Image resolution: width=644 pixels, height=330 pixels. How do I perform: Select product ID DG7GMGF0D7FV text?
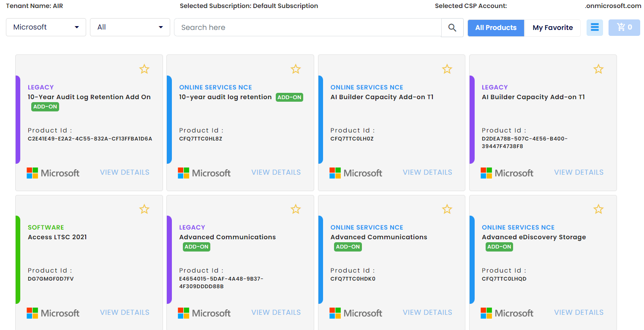tap(51, 279)
